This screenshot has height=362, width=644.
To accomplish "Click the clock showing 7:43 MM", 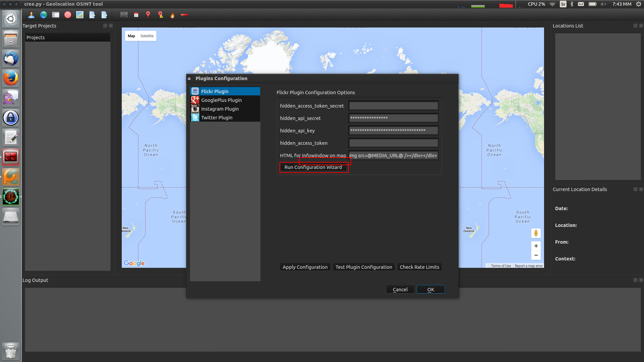I will [622, 4].
